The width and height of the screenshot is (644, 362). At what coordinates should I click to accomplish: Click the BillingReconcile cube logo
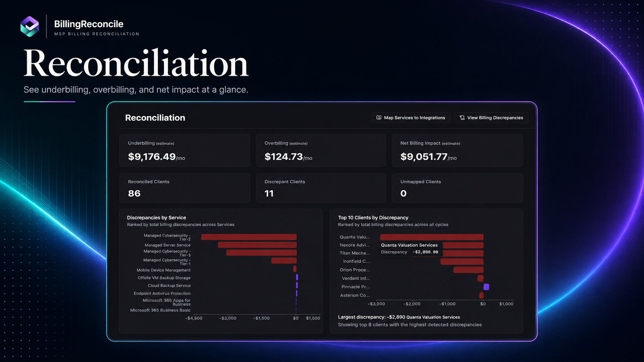(30, 27)
